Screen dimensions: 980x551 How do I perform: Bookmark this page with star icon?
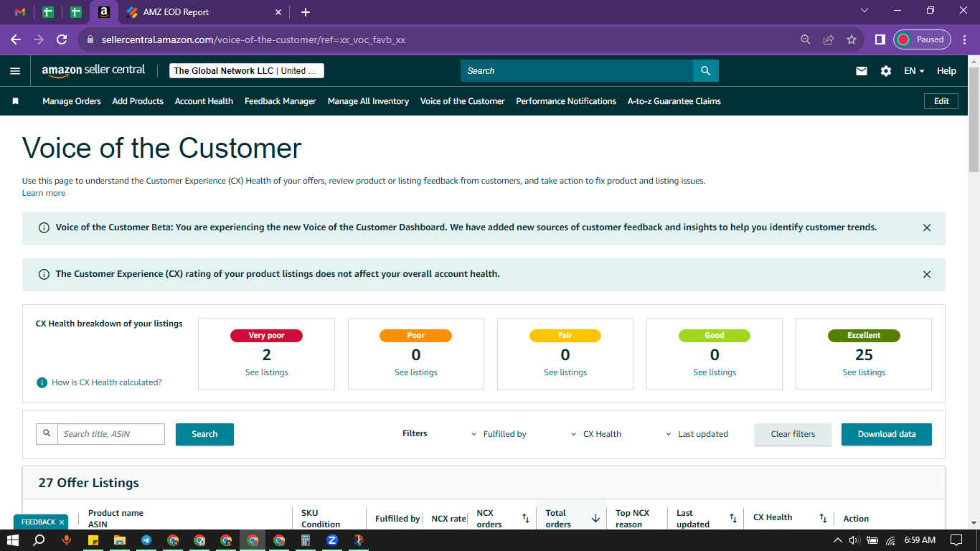pos(852,39)
